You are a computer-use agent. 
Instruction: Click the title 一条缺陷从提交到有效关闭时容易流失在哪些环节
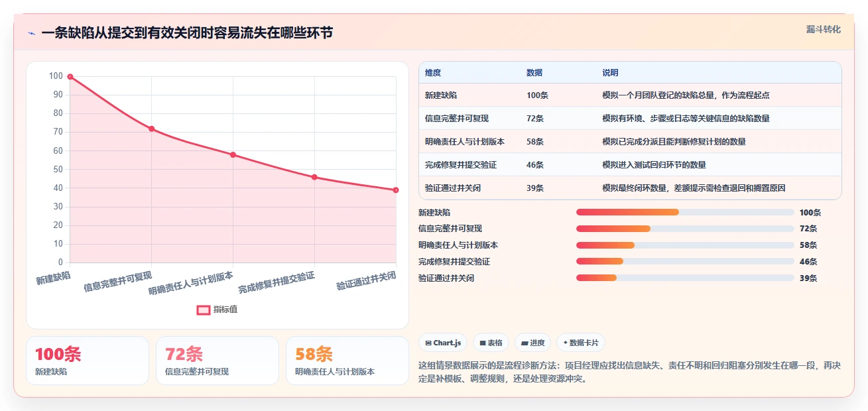click(x=187, y=33)
